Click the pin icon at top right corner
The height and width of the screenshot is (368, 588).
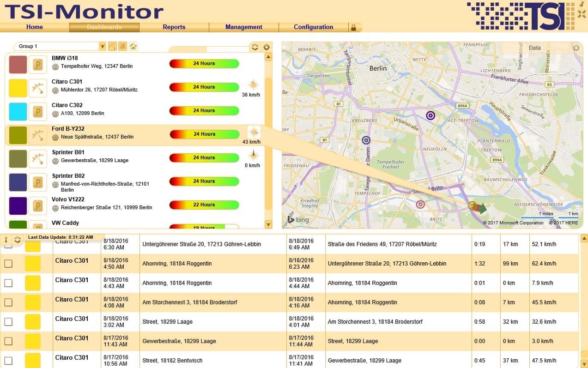pyautogui.click(x=582, y=4)
